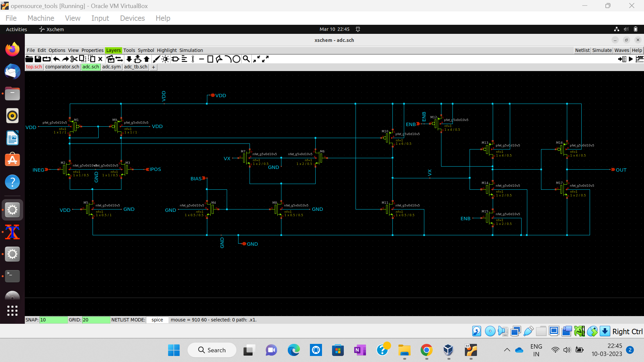
Task: Click the green Layers color menu
Action: [x=113, y=50]
